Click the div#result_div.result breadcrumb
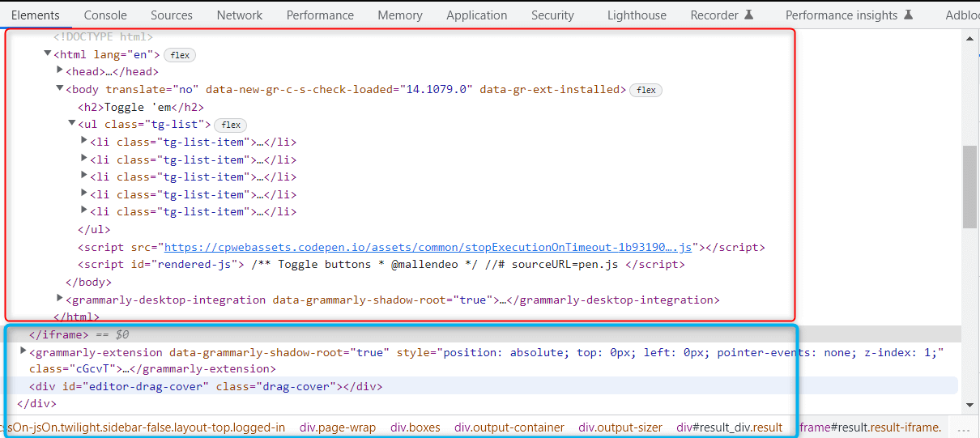The width and height of the screenshot is (980, 438). click(x=730, y=427)
